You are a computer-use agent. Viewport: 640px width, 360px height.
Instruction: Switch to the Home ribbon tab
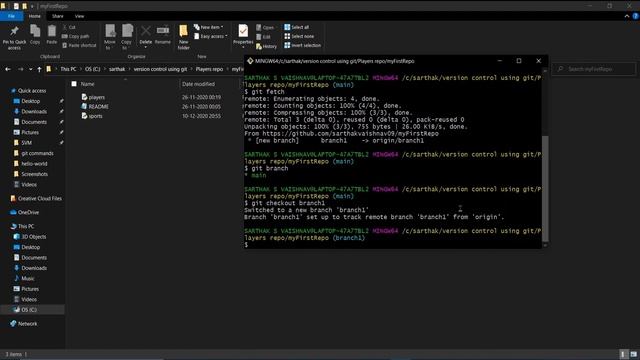pyautogui.click(x=35, y=16)
